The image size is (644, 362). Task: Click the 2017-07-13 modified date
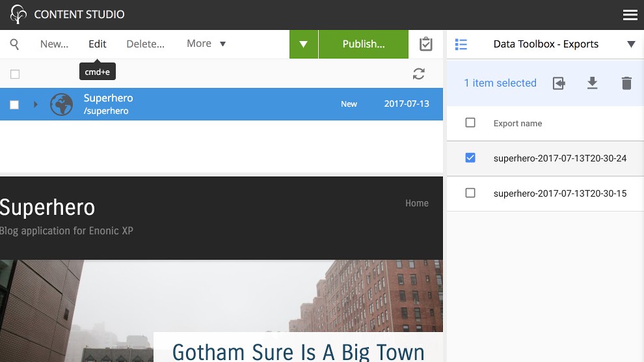[407, 104]
